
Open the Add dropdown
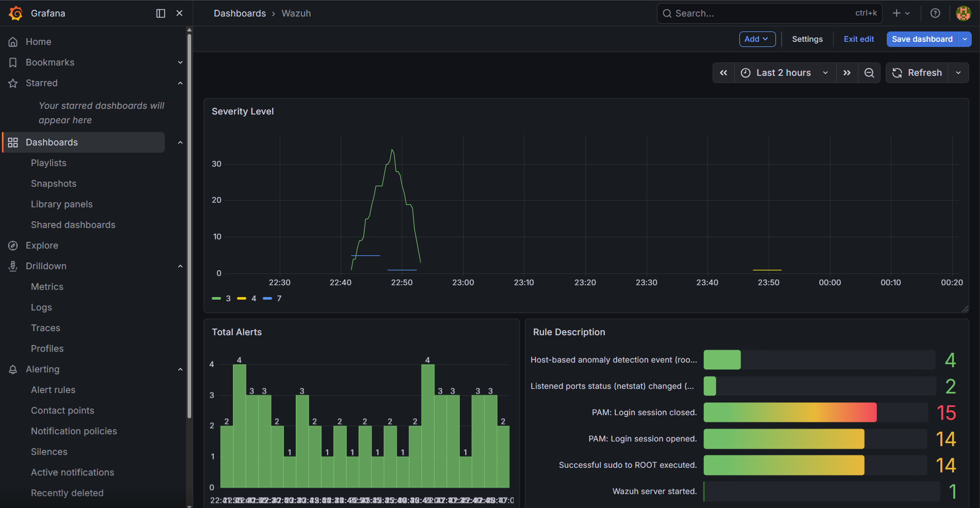point(757,39)
